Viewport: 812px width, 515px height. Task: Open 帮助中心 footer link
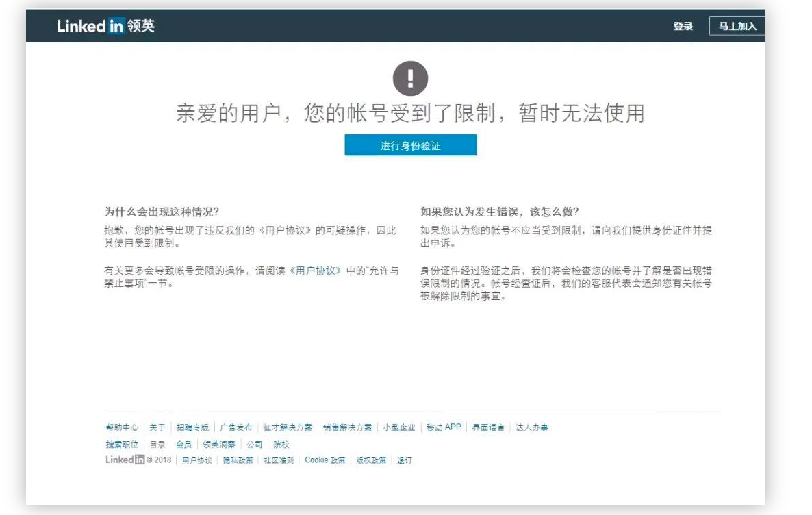(x=122, y=427)
